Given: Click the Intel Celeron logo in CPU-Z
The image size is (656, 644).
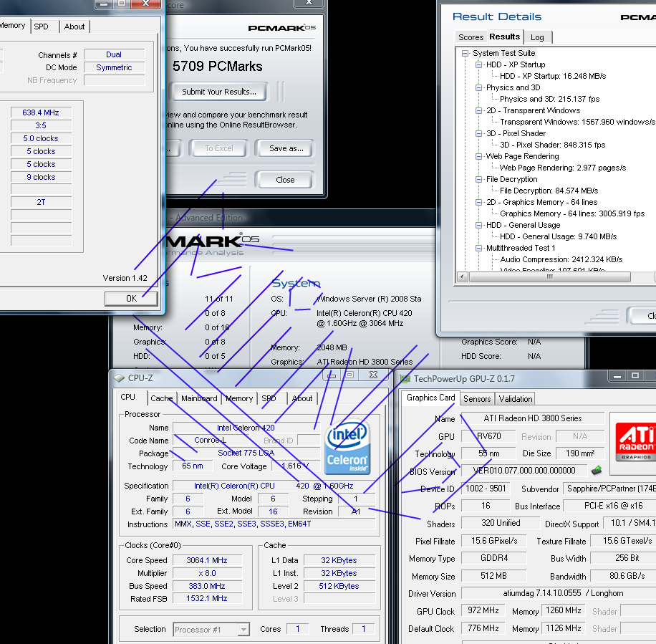Looking at the screenshot, I should coord(347,447).
